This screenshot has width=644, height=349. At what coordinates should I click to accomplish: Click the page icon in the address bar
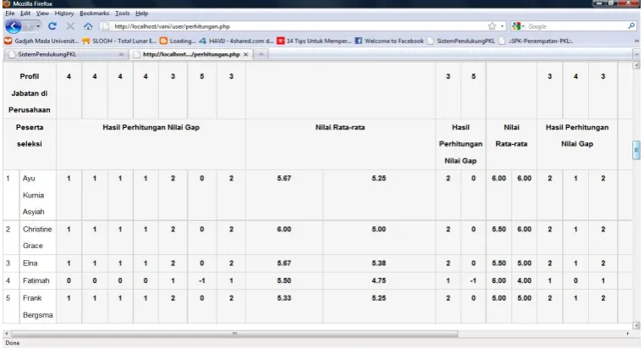[106, 26]
